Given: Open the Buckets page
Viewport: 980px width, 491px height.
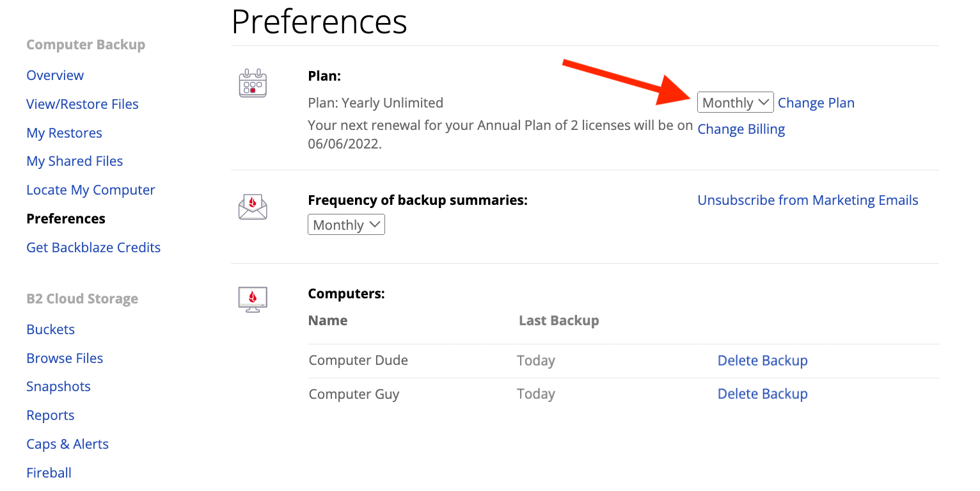Looking at the screenshot, I should point(51,330).
